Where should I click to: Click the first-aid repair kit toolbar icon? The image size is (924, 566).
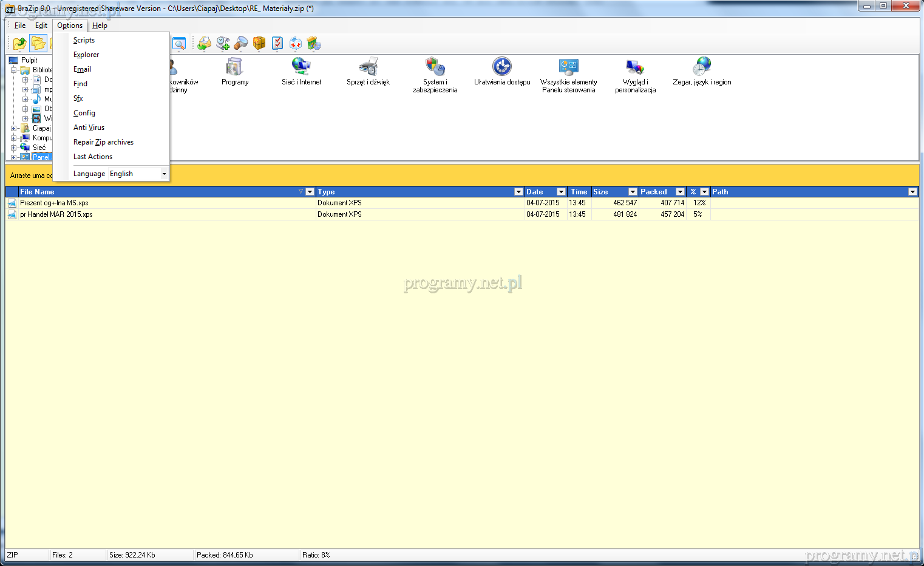(296, 43)
